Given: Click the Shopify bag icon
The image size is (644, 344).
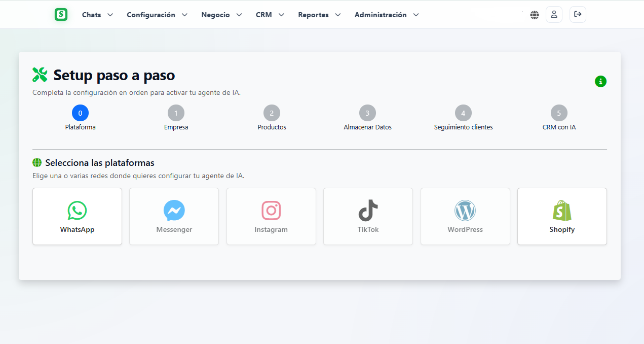Looking at the screenshot, I should pos(562,210).
